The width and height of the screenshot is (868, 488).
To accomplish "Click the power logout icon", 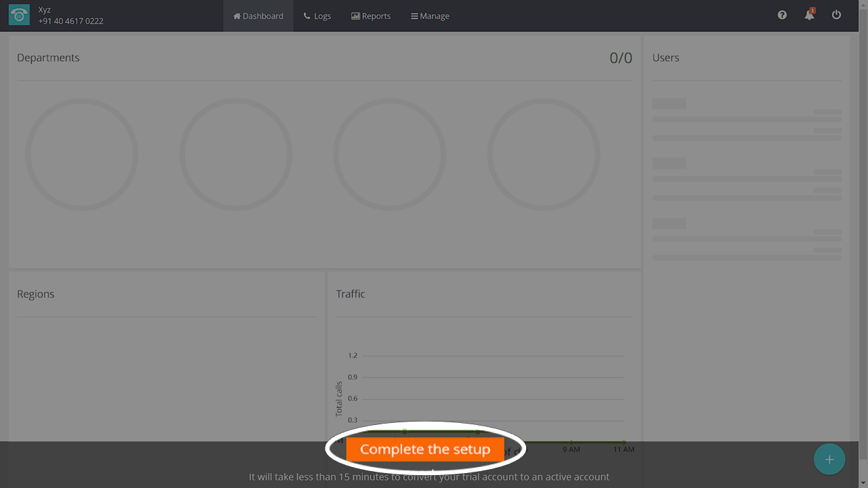I will click(836, 15).
